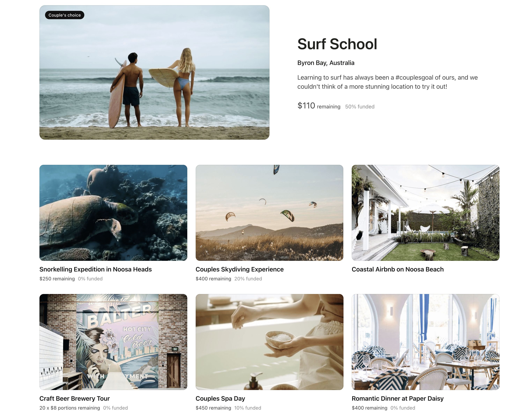Open Coastal Airbnb on Noosa Beach title
Viewport: 532px width, 419px height.
point(398,269)
